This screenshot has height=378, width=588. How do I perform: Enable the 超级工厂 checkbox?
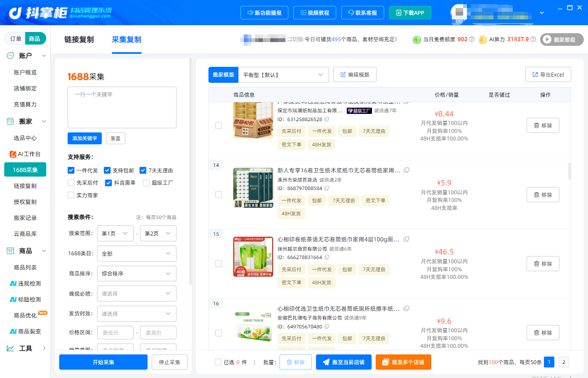[x=146, y=182]
